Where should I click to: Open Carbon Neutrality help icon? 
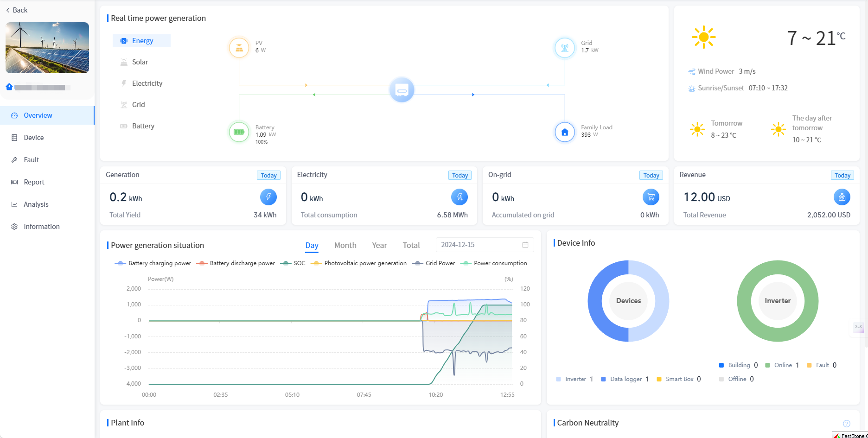coord(846,423)
